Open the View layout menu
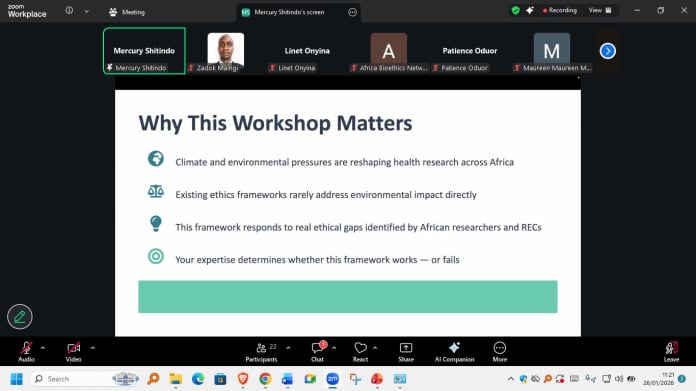 (x=600, y=10)
